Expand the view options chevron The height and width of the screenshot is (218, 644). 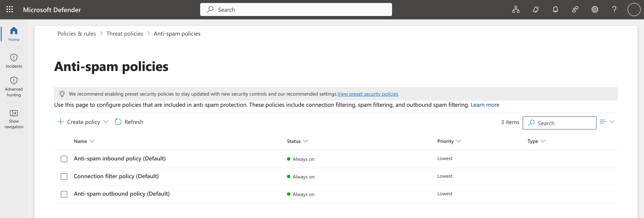(x=612, y=122)
